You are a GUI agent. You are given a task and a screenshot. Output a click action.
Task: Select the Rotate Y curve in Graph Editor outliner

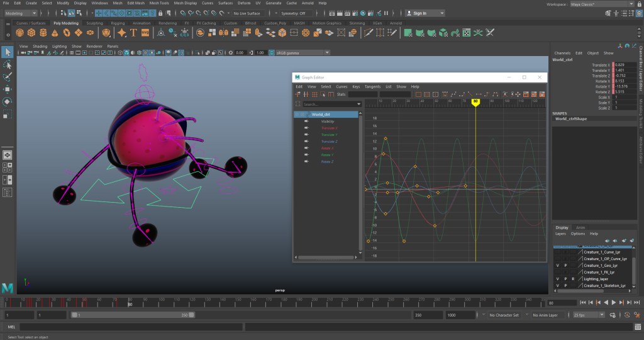point(327,155)
